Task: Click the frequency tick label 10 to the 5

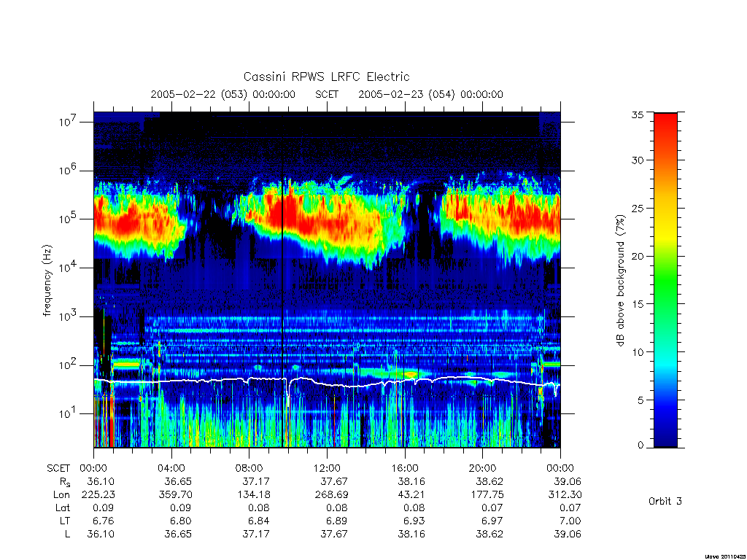Action: click(68, 219)
